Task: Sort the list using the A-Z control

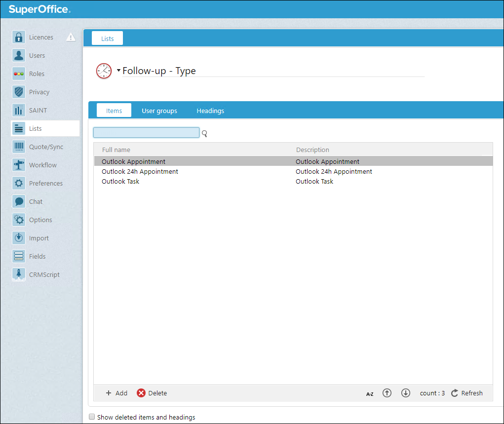Action: 370,393
